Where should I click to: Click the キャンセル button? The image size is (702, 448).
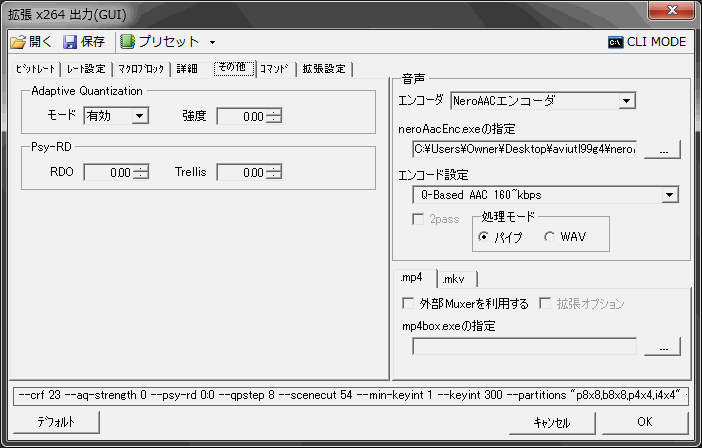[552, 422]
